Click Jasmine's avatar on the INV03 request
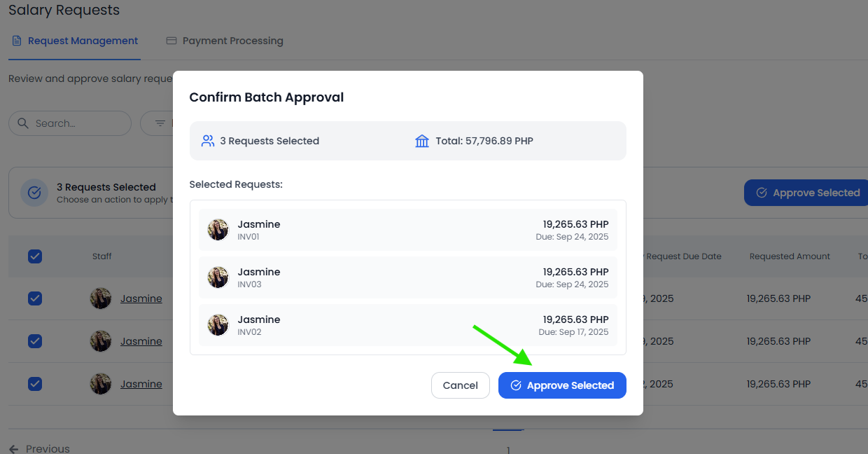This screenshot has height=454, width=868. [x=218, y=277]
